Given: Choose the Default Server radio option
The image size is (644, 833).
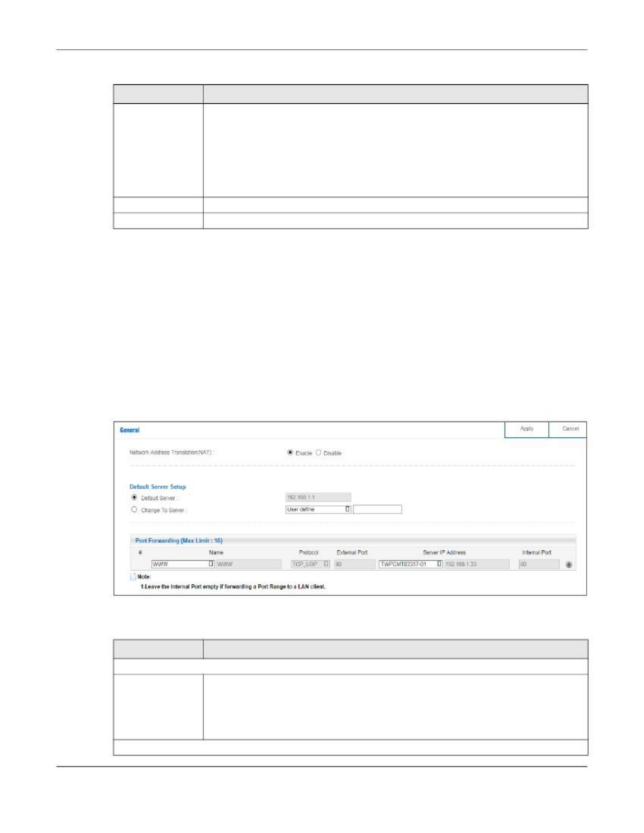Looking at the screenshot, I should [135, 497].
